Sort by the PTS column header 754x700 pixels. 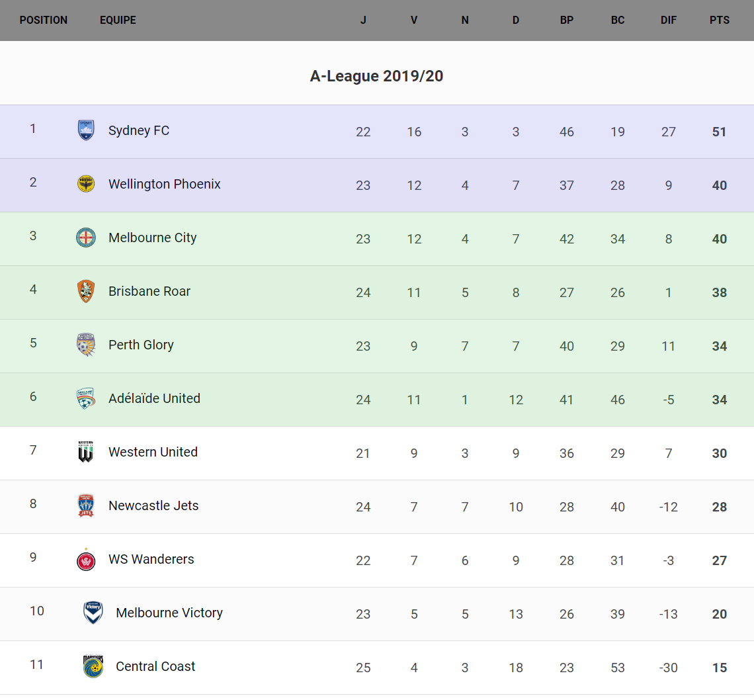pos(720,20)
